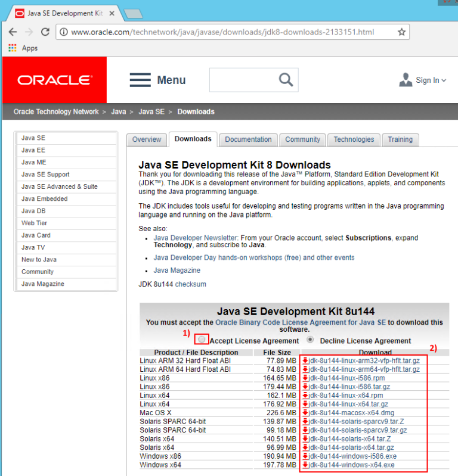Expand the Sign In dropdown
Image resolution: width=458 pixels, height=476 pixels.
[423, 80]
